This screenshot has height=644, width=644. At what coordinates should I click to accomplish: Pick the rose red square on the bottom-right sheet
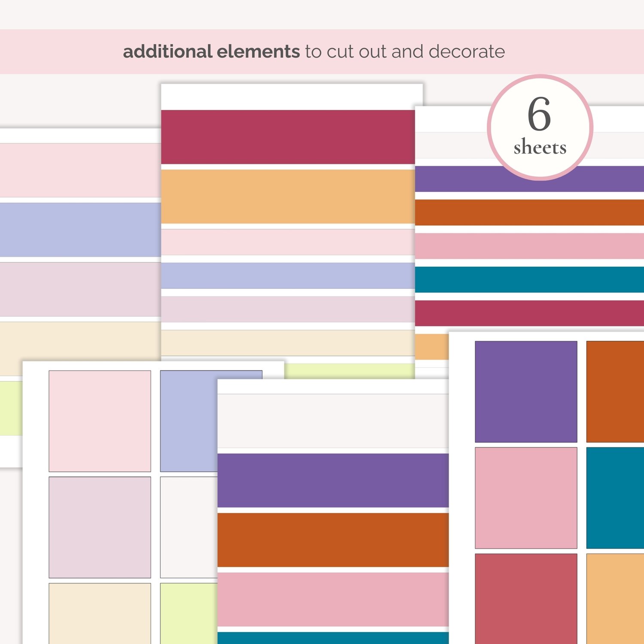(x=526, y=599)
